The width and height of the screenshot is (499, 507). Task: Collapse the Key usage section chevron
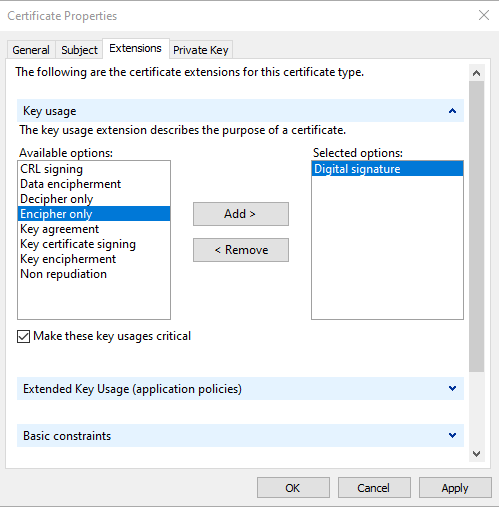click(452, 111)
